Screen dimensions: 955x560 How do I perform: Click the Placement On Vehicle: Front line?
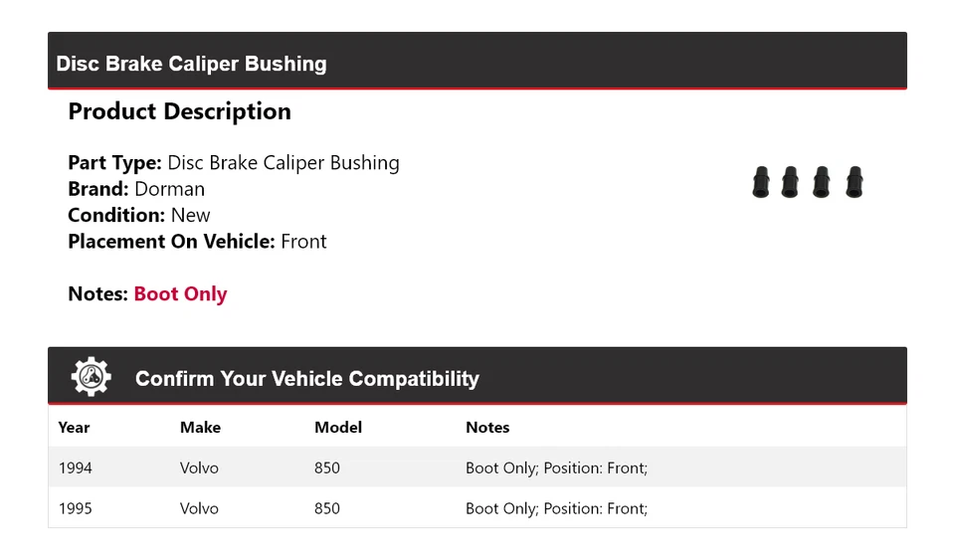point(197,242)
